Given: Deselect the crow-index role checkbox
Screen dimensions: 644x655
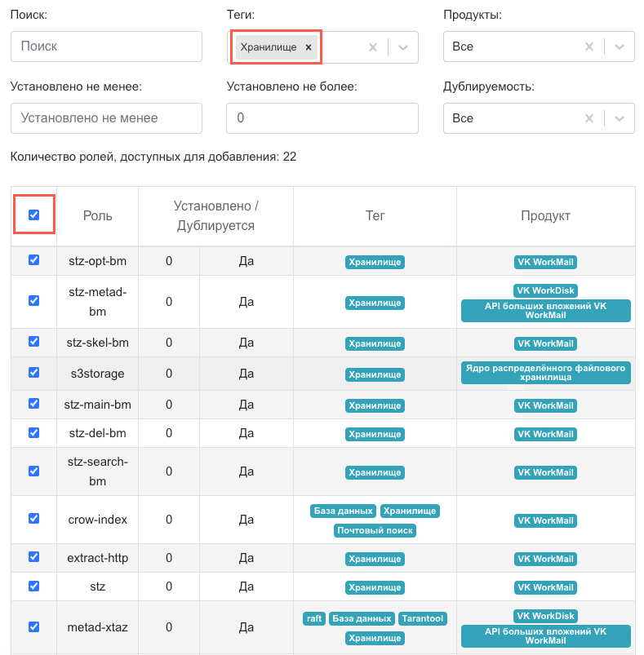Looking at the screenshot, I should click(x=33, y=519).
